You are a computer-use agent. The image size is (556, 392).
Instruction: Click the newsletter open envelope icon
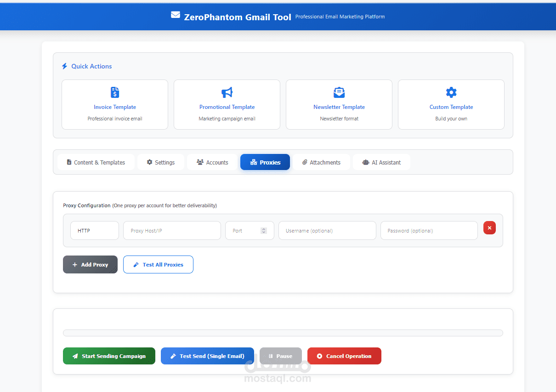click(339, 92)
